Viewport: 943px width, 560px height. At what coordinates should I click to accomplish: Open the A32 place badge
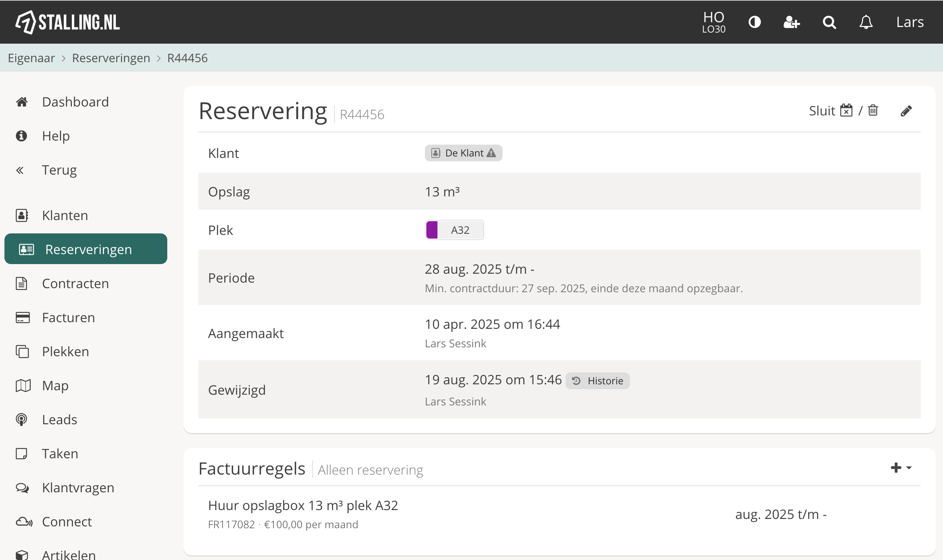coord(454,230)
